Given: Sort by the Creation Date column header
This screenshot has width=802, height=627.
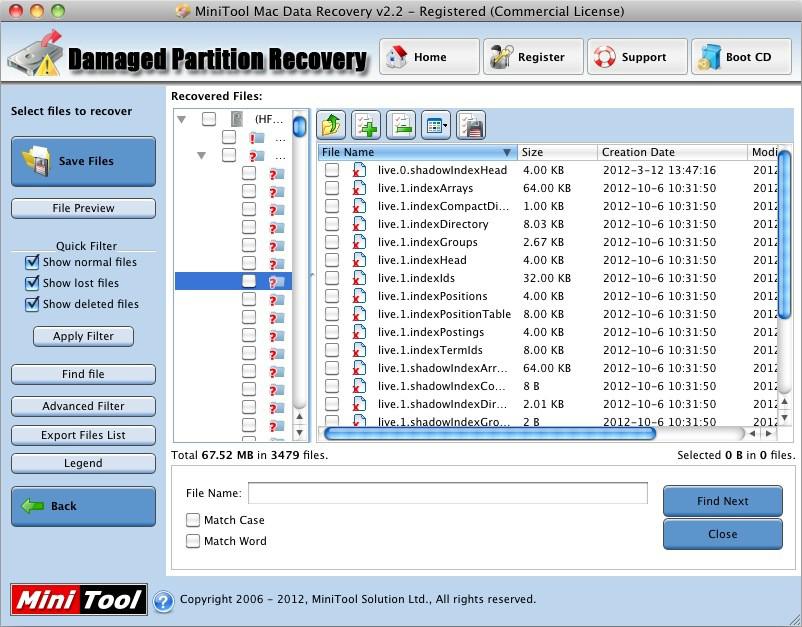Looking at the screenshot, I should click(x=673, y=152).
